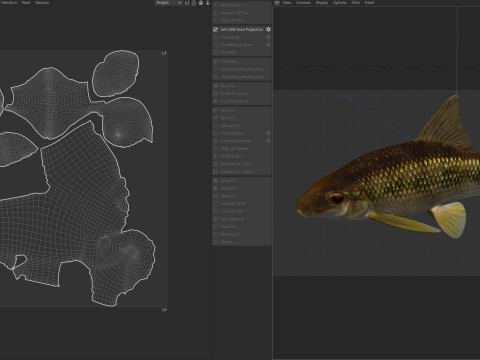480x360 pixels.
Task: Open the viewport View menu
Action: coord(287,3)
